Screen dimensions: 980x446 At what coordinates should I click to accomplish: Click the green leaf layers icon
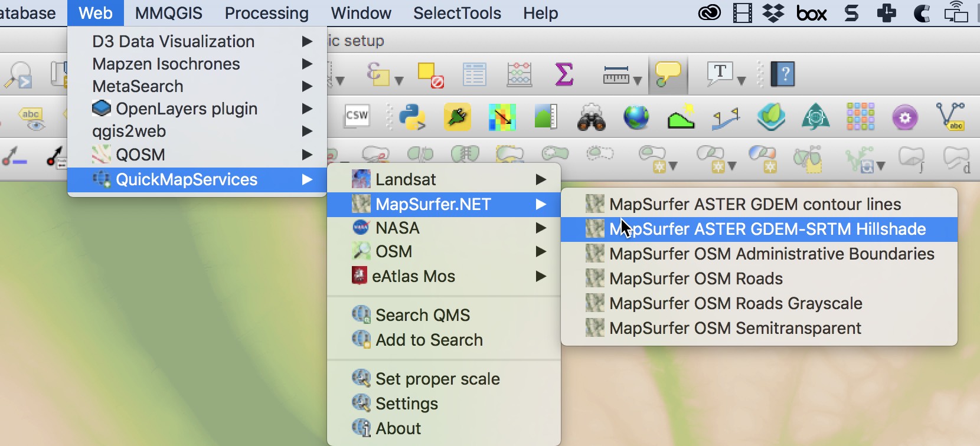771,117
